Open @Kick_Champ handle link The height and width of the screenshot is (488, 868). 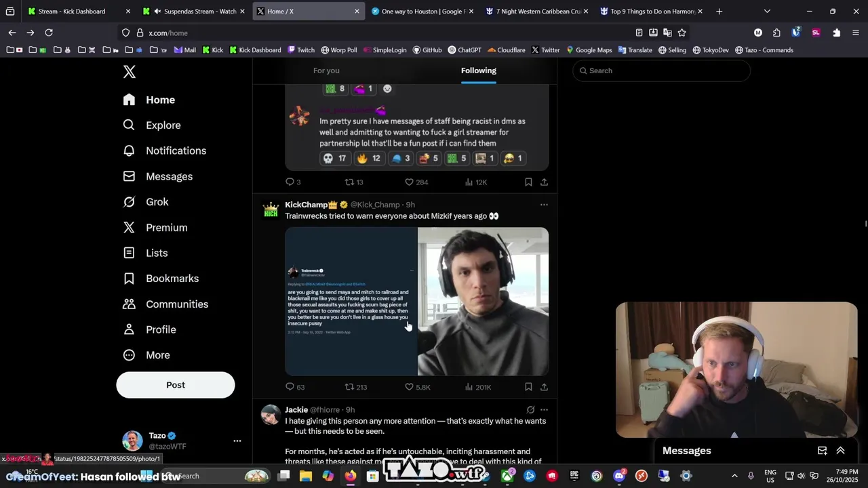point(375,205)
